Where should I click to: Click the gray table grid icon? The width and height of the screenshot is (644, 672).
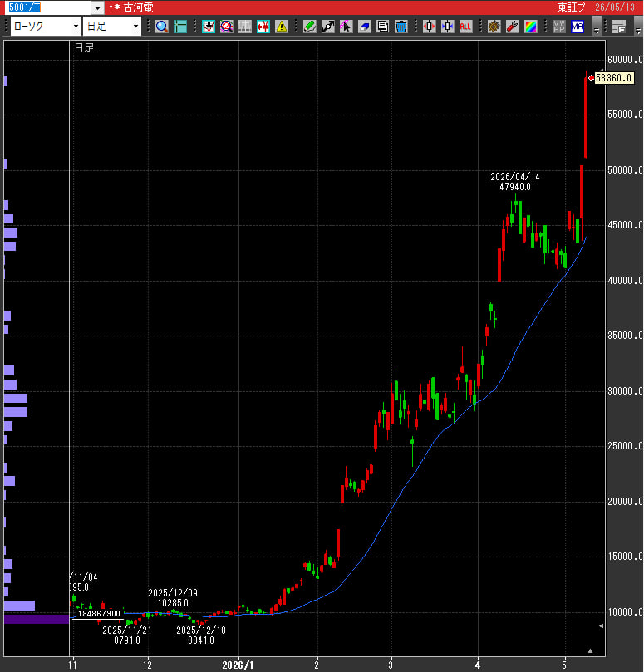(x=245, y=27)
